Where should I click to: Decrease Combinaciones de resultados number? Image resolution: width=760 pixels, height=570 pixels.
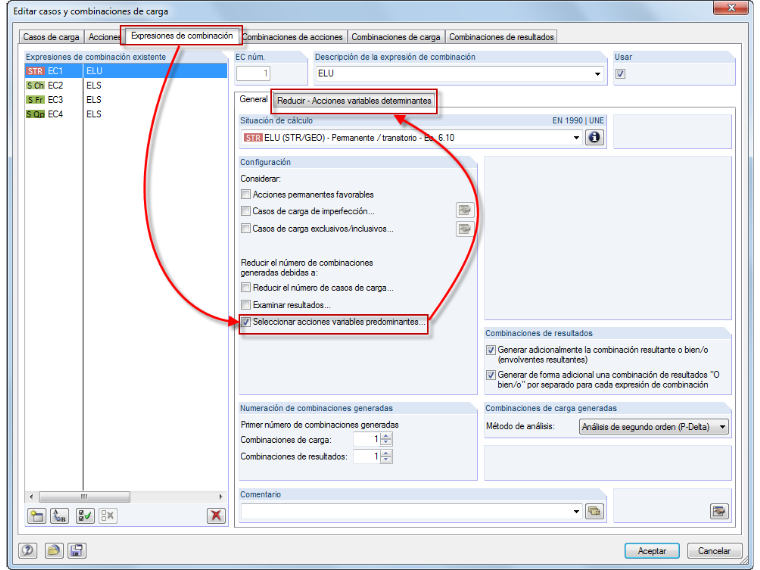386,459
